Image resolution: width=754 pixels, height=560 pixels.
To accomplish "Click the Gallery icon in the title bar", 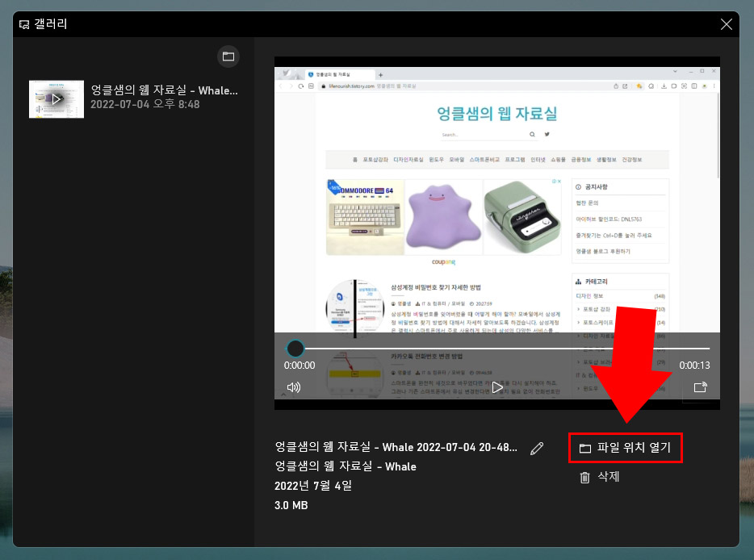I will 23,24.
